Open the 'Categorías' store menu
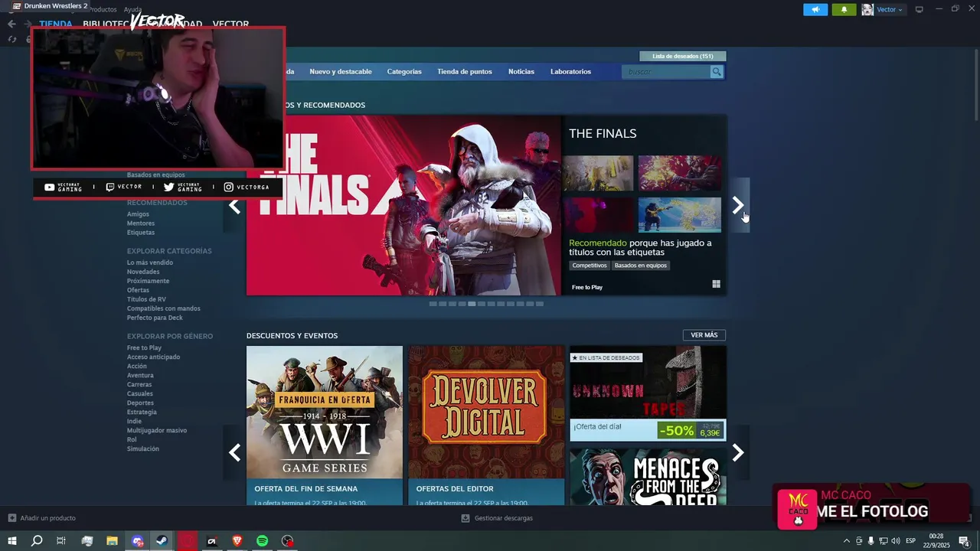Image resolution: width=980 pixels, height=551 pixels. [x=404, y=72]
